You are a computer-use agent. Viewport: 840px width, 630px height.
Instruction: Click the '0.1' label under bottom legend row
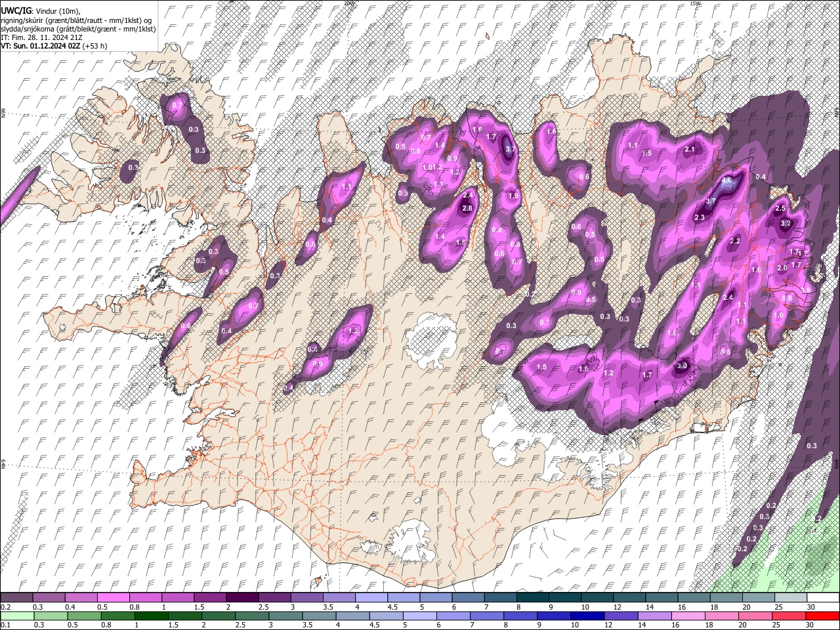(5, 625)
